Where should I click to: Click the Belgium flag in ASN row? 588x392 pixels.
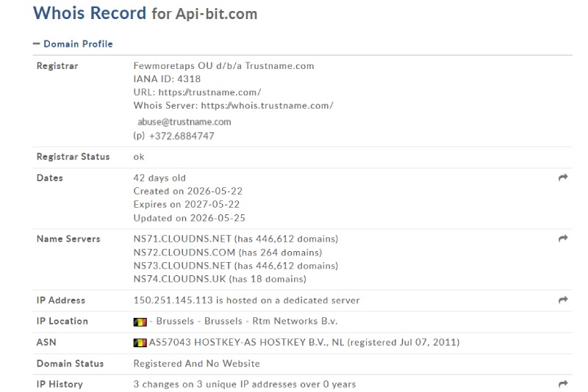[140, 343]
